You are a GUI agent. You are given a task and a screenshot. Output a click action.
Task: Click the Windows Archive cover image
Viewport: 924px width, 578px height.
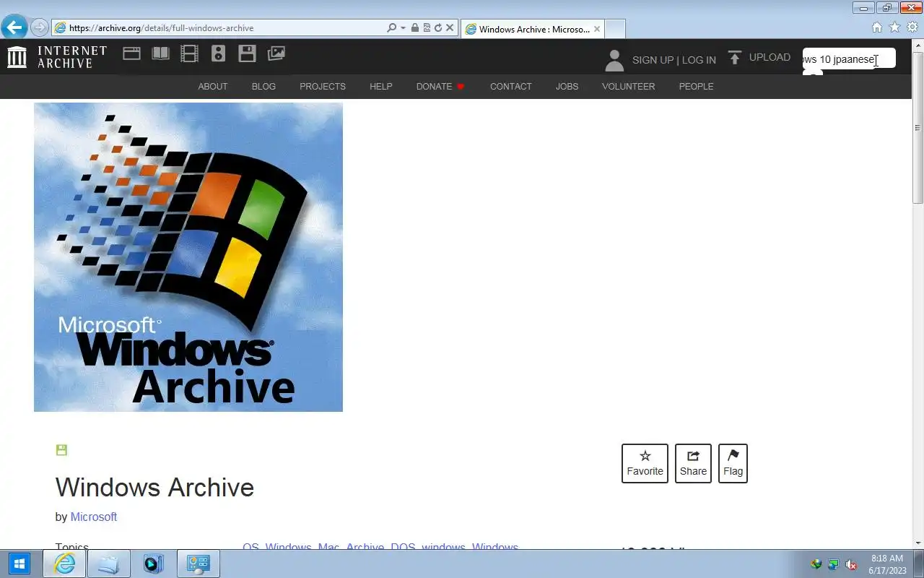[188, 257]
